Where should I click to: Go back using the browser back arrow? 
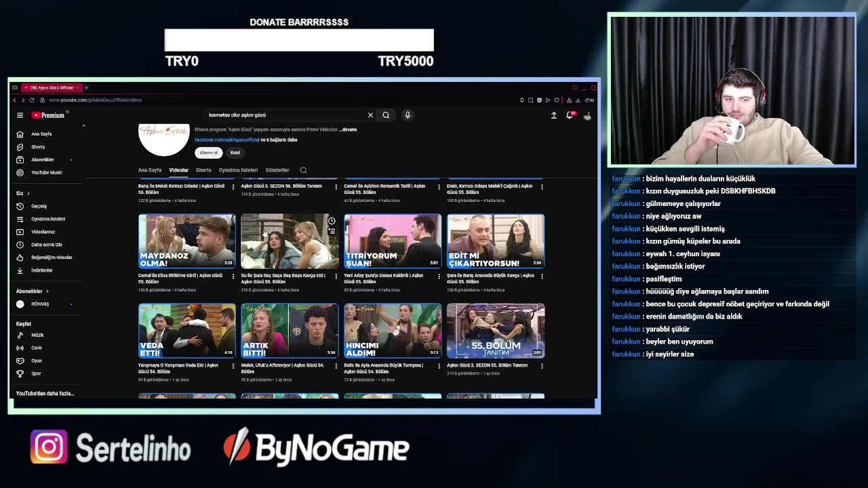click(x=15, y=100)
